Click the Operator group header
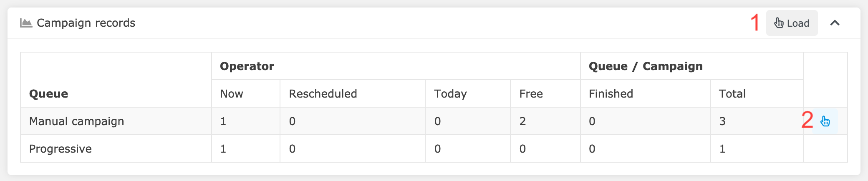The height and width of the screenshot is (181, 868). click(247, 66)
